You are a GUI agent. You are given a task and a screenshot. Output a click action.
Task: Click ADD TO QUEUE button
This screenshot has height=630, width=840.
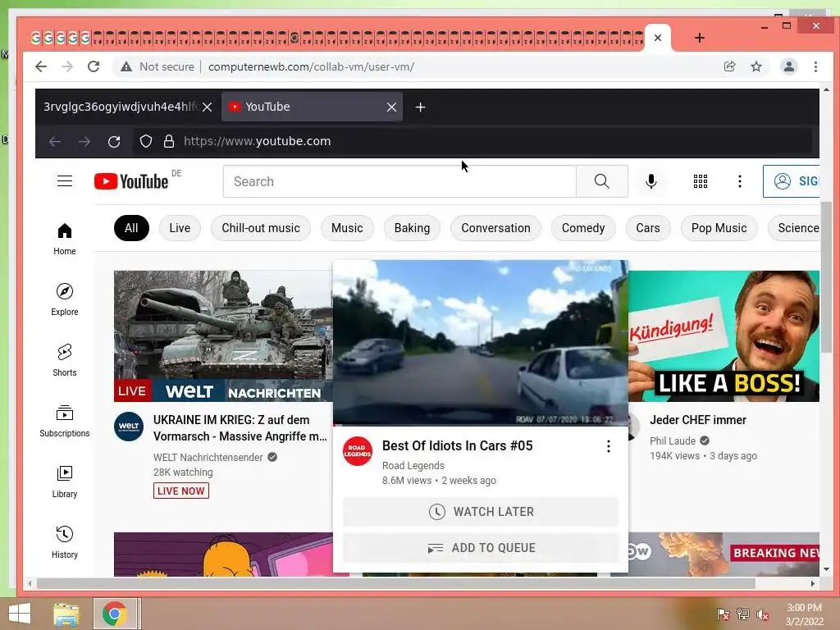[x=481, y=547]
